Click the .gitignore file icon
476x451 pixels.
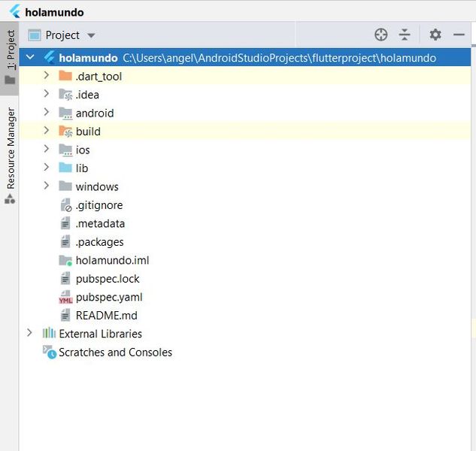click(x=66, y=205)
